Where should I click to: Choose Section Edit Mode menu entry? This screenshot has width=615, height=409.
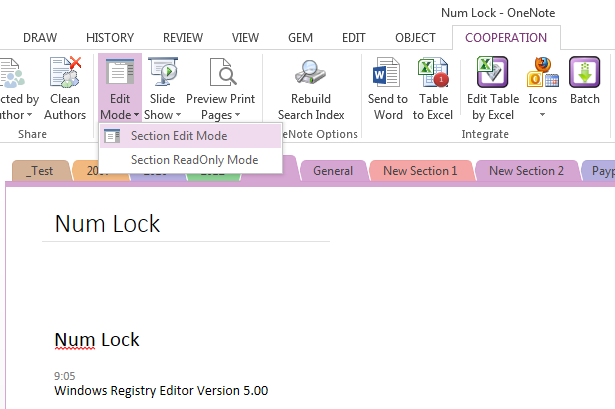tap(191, 136)
